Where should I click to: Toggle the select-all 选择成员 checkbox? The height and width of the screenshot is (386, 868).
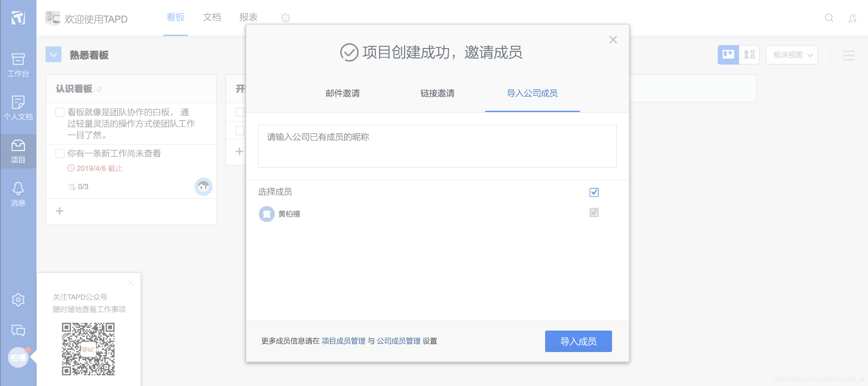point(594,192)
